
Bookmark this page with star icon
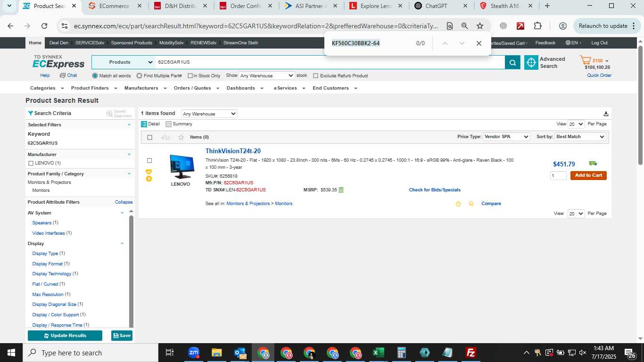tap(480, 26)
